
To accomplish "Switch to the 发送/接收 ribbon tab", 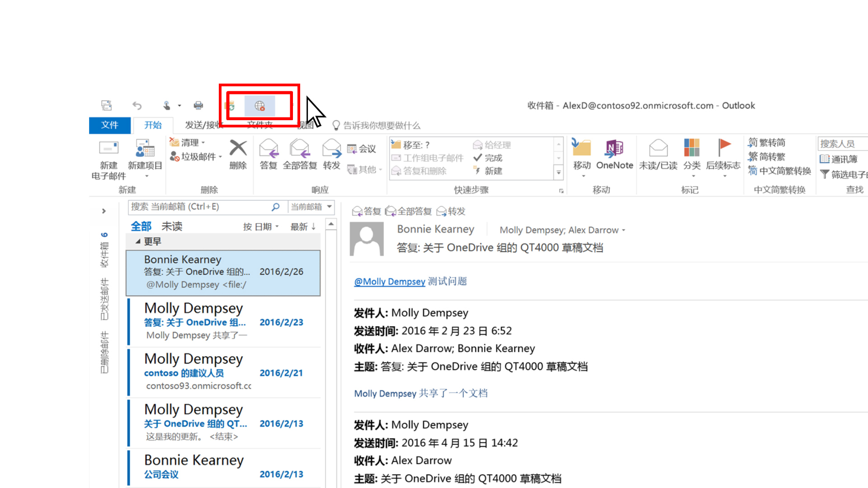I will (x=203, y=125).
